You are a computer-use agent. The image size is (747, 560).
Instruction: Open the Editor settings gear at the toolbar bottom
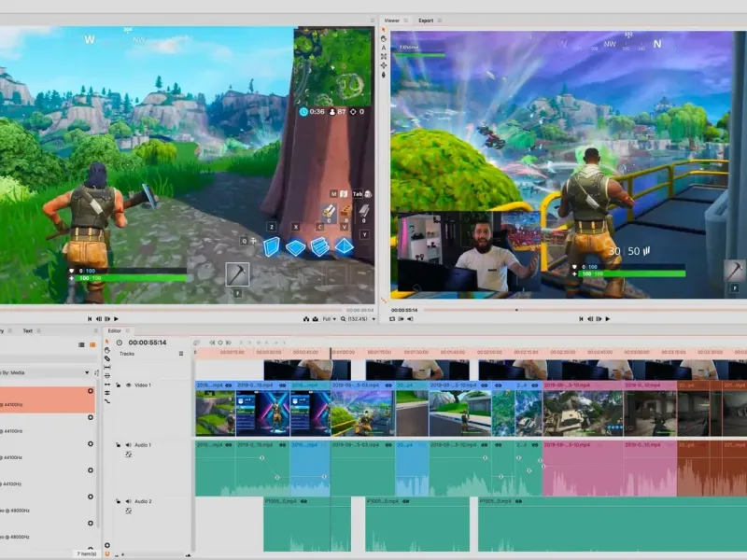107,545
